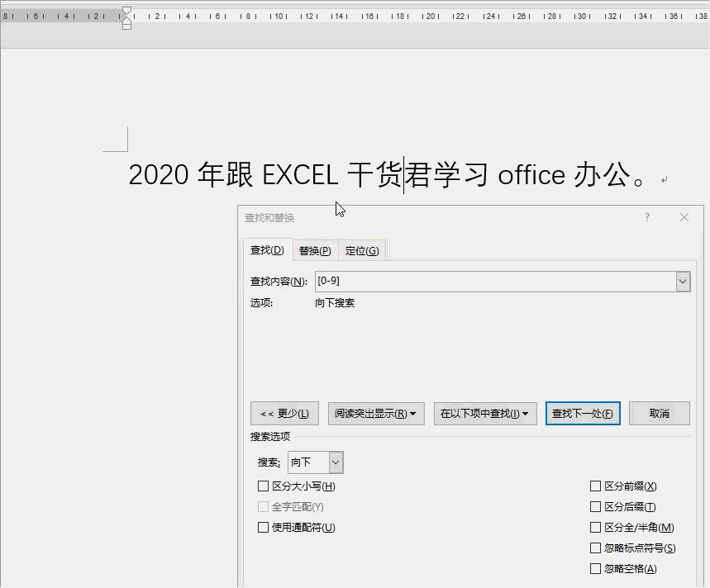Enable the 区分大小写(H) checkbox
Viewport: 710px width, 588px height.
[x=263, y=486]
